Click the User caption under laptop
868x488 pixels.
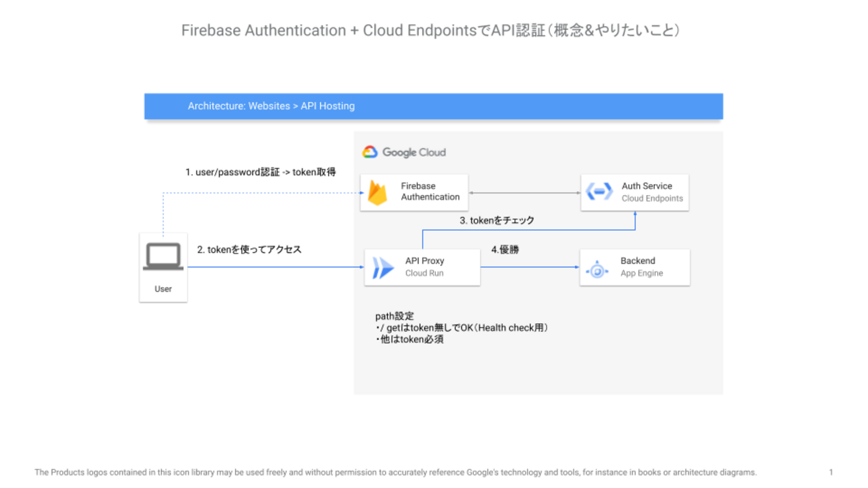[163, 289]
